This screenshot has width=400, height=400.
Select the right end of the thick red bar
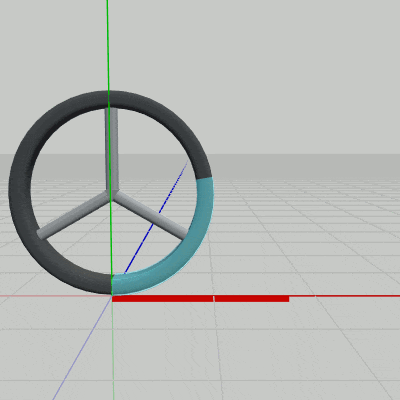coord(287,298)
